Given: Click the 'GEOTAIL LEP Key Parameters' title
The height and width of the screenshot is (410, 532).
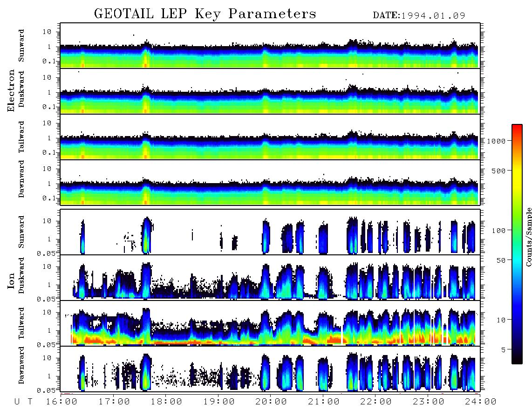Looking at the screenshot, I should (x=205, y=14).
